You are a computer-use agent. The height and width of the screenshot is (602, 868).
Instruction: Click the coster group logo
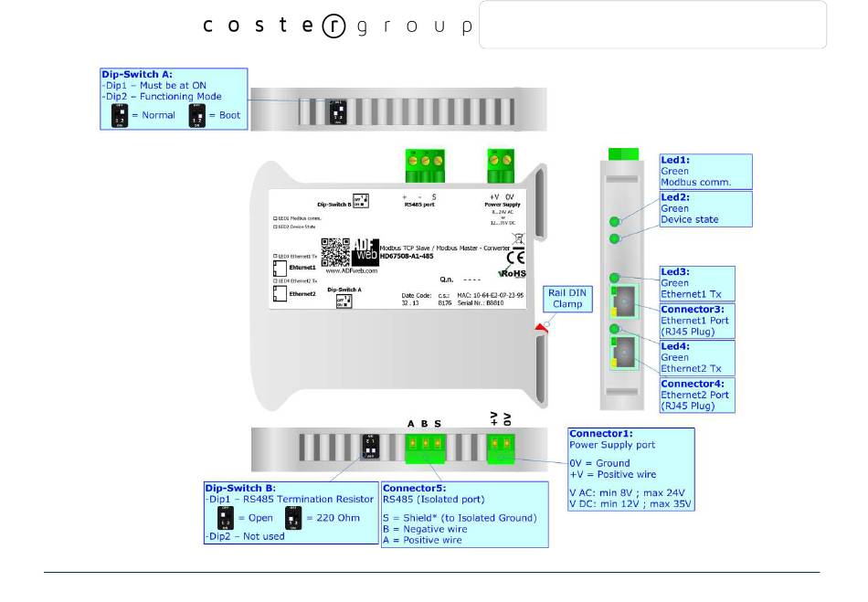pyautogui.click(x=338, y=26)
